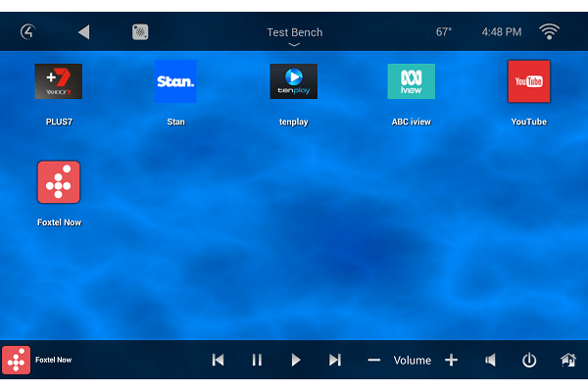Screen dimensions: 588x392
Task: Skip to next track
Action: [x=335, y=360]
